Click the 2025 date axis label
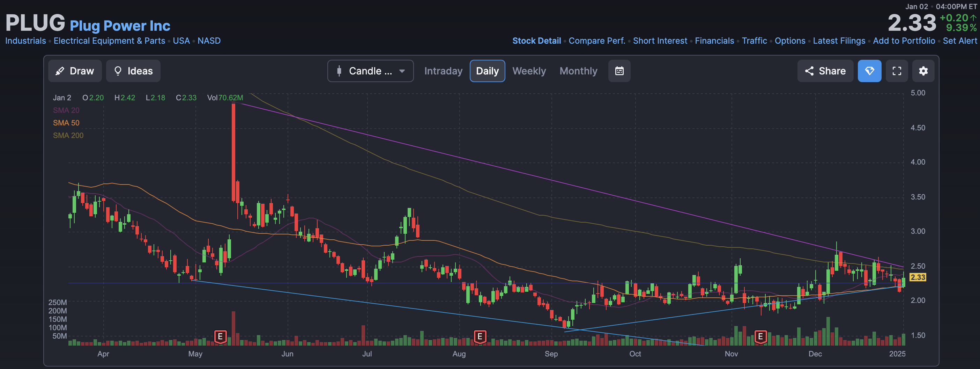This screenshot has width=980, height=369. click(x=897, y=354)
